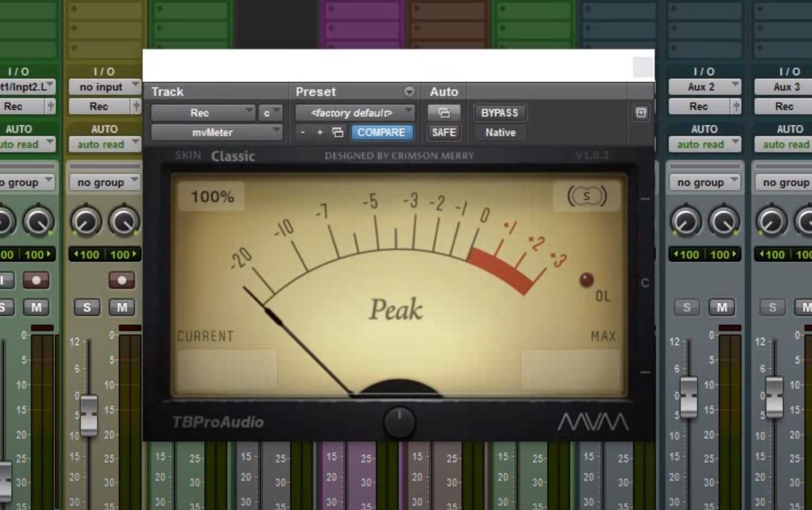This screenshot has width=812, height=510.
Task: Record-enable the first input channel
Action: (36, 280)
